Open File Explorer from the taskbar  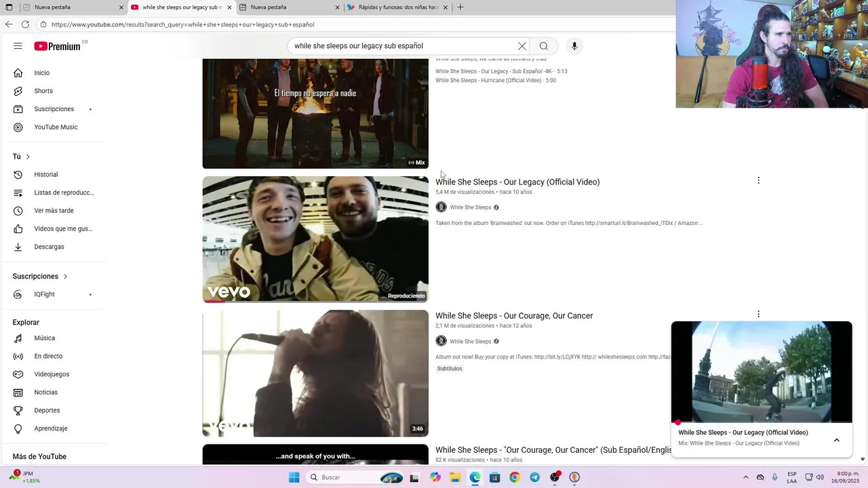coord(455,477)
